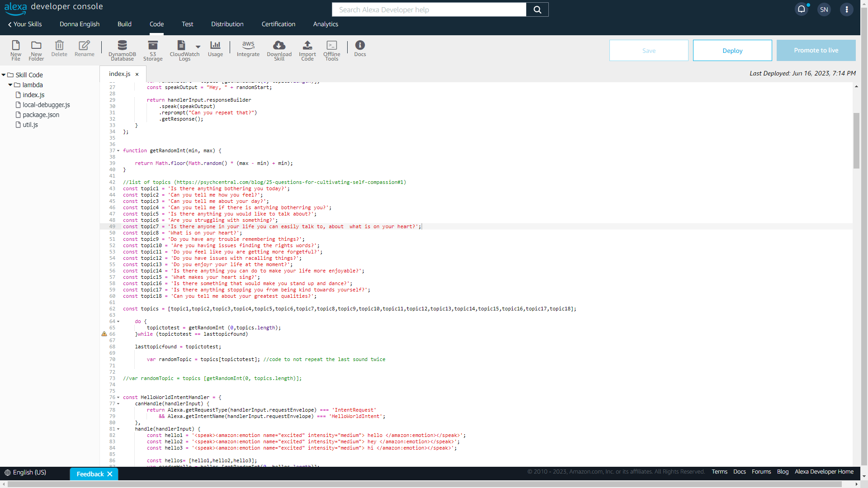Go back to Your Skills
868x488 pixels.
25,24
